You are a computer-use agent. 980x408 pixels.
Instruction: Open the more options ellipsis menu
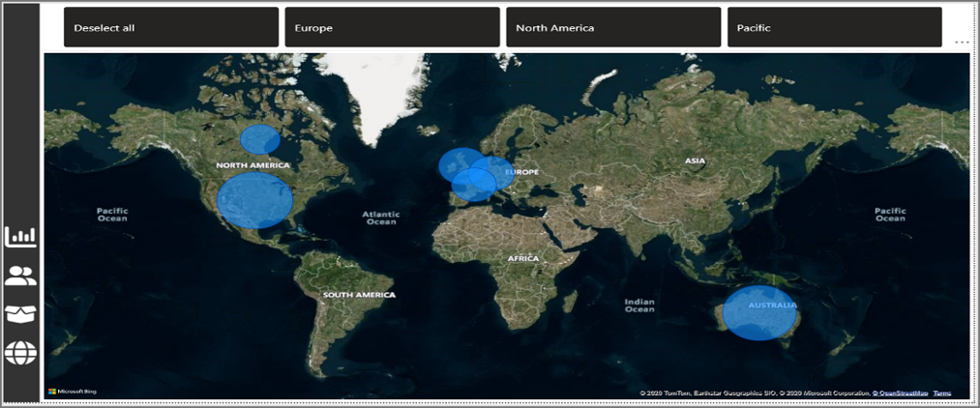(x=962, y=42)
